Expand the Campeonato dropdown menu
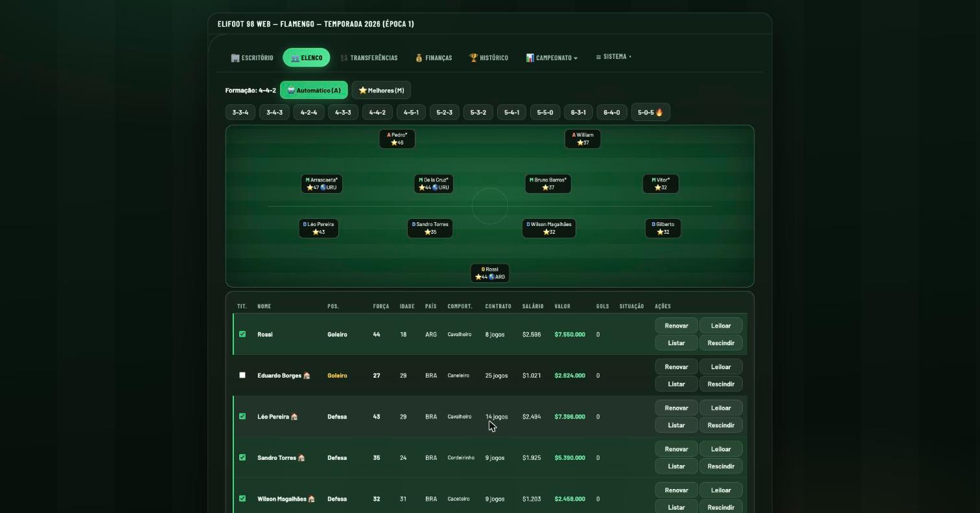980x513 pixels. pos(552,58)
